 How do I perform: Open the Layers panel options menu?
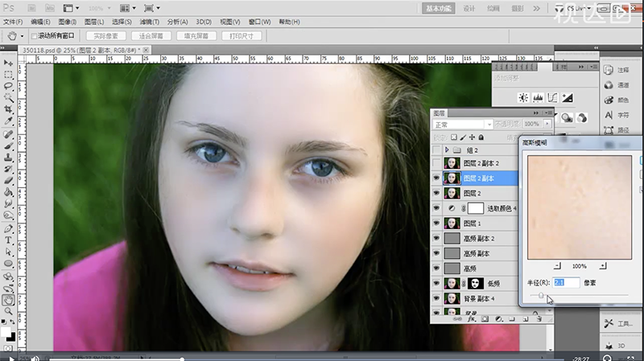pos(548,113)
